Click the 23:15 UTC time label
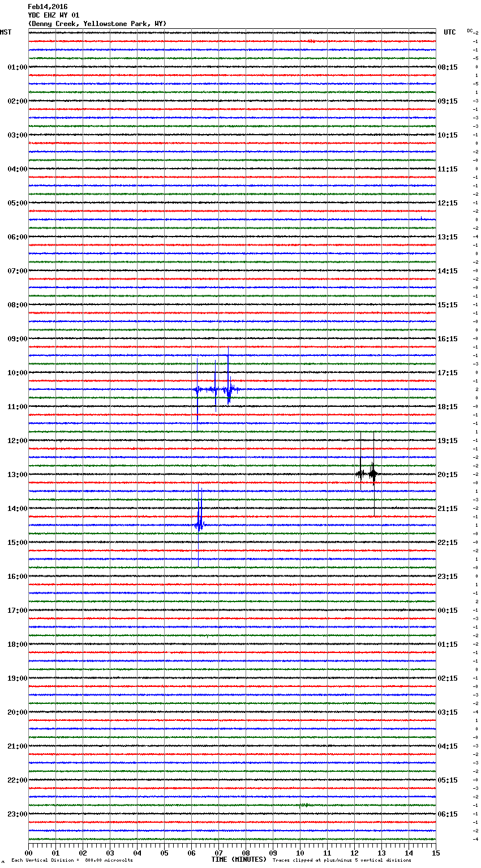Image resolution: width=481 pixels, height=868 pixels. pyautogui.click(x=448, y=577)
